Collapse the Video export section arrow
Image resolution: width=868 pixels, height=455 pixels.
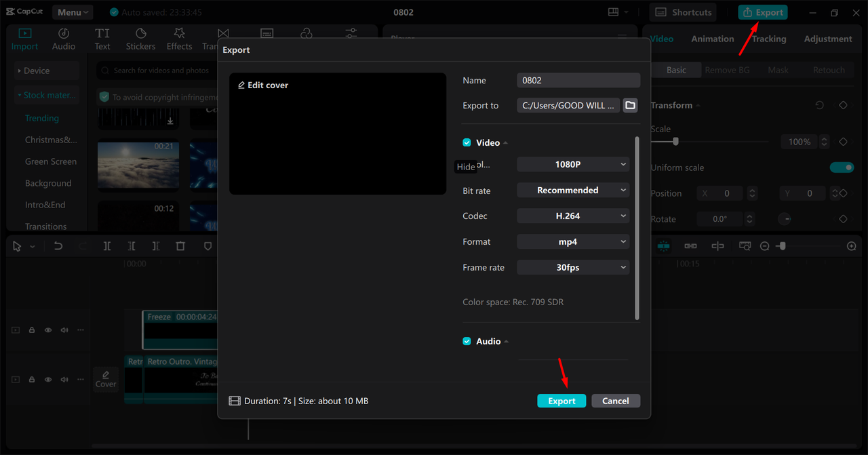click(506, 143)
